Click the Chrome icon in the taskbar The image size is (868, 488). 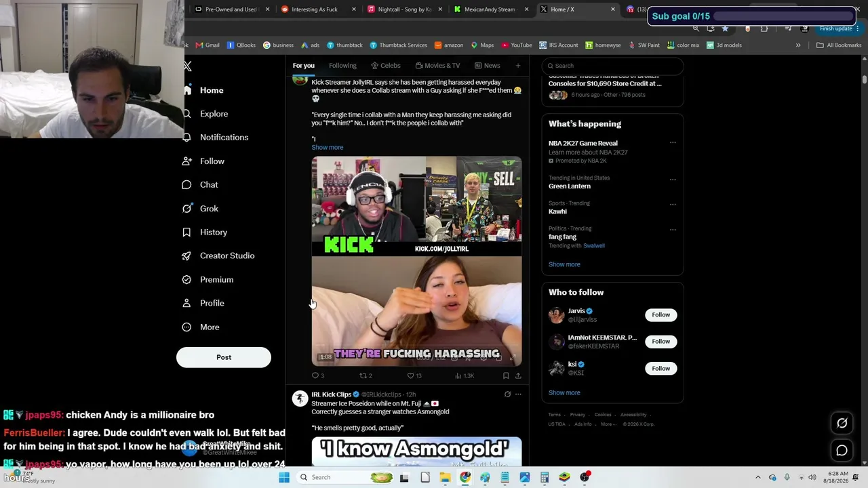(x=465, y=477)
